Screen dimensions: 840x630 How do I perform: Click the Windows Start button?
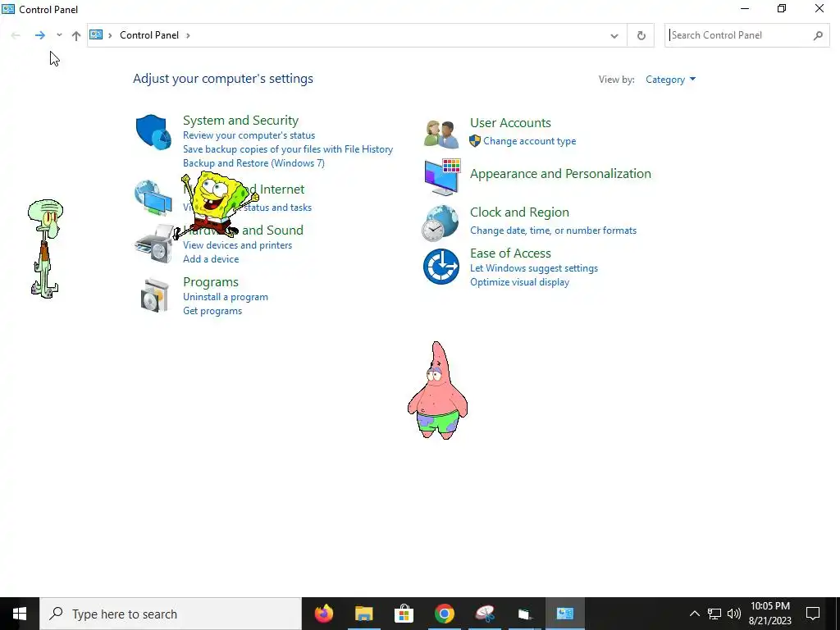click(x=20, y=614)
